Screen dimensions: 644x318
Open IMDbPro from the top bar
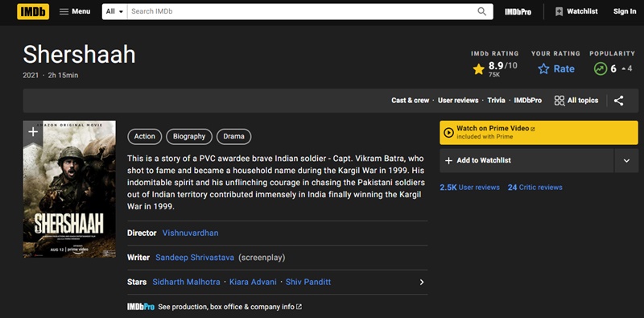point(518,12)
